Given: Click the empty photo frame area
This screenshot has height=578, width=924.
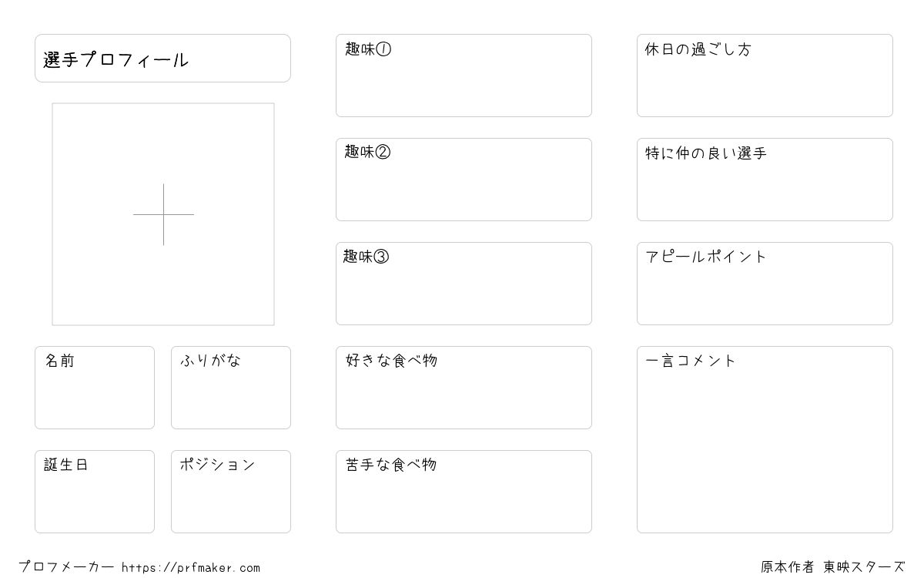Looking at the screenshot, I should click(163, 214).
